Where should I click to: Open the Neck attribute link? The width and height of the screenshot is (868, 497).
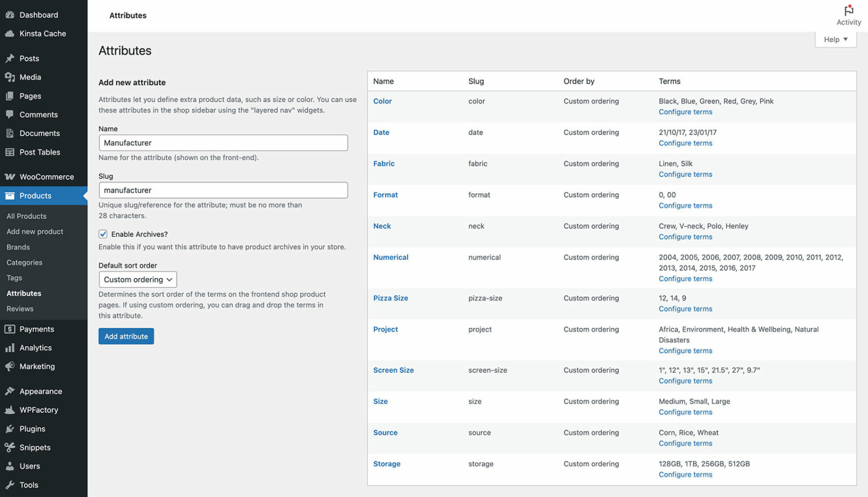(x=382, y=226)
